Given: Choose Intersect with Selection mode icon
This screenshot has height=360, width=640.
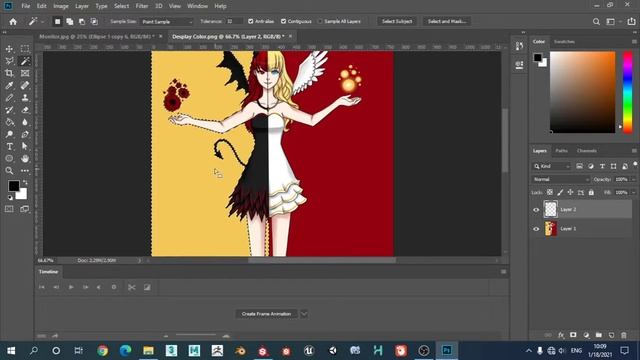Looking at the screenshot, I should (94, 22).
